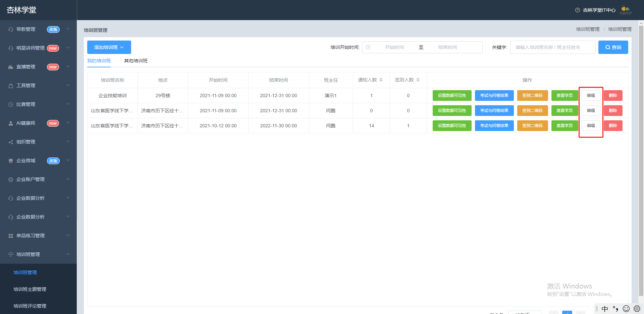Viewport: 644px width, 314px height.
Task: Collapse the 培训班管理 sidebar section
Action: pos(38,255)
